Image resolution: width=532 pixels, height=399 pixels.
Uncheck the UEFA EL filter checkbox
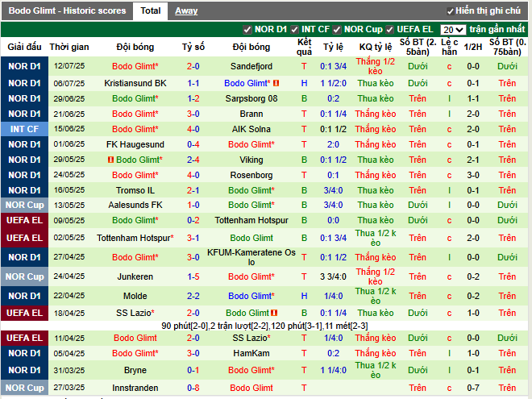click(389, 30)
